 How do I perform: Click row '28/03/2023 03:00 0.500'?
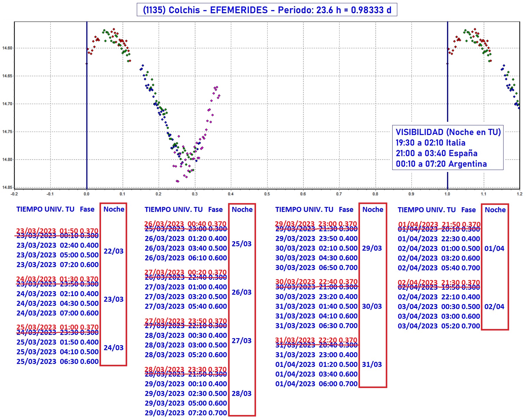(x=186, y=345)
